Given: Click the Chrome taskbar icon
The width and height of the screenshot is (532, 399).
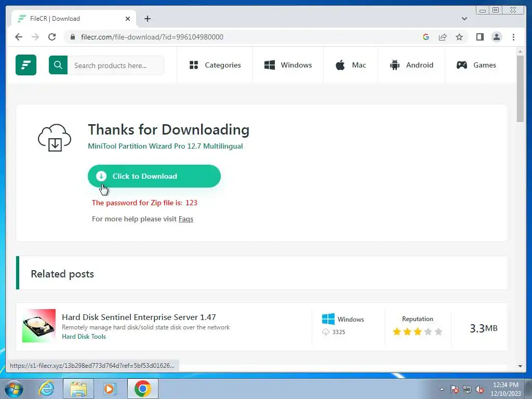Looking at the screenshot, I should click(x=142, y=389).
